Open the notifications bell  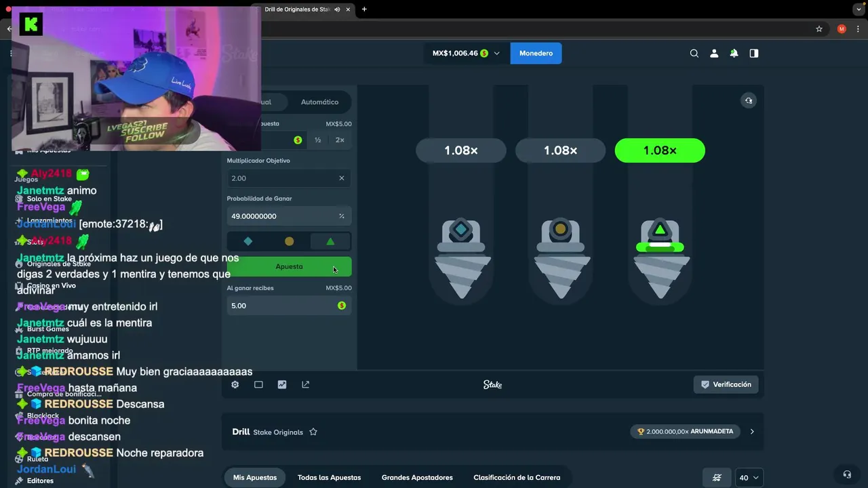coord(734,54)
